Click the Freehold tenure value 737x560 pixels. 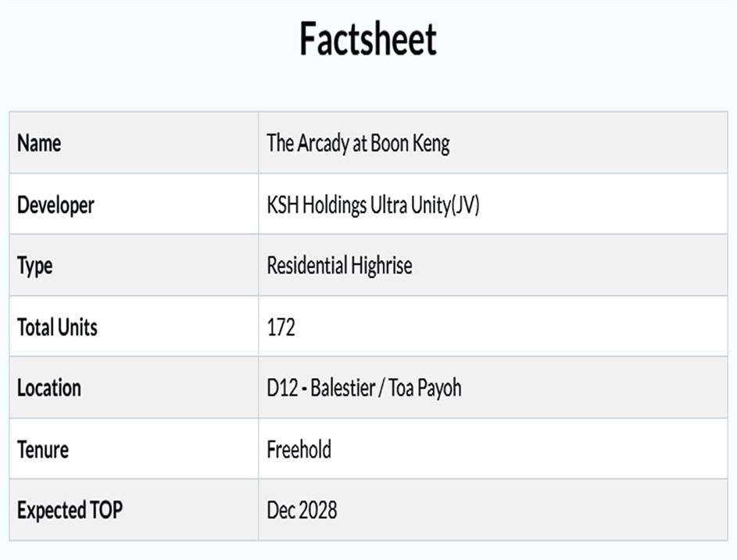299,449
